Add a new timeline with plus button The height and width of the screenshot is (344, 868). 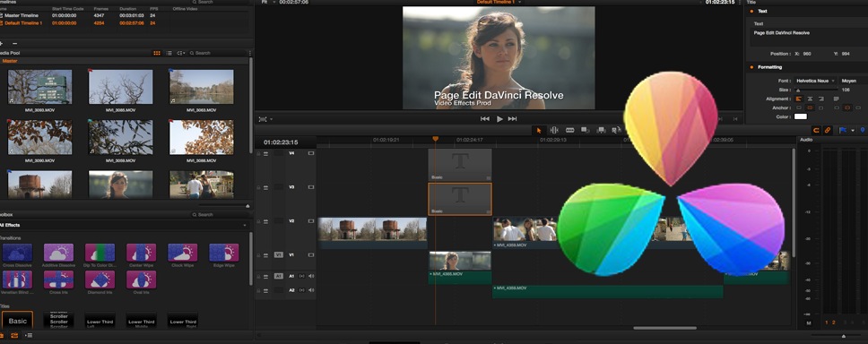(2, 43)
